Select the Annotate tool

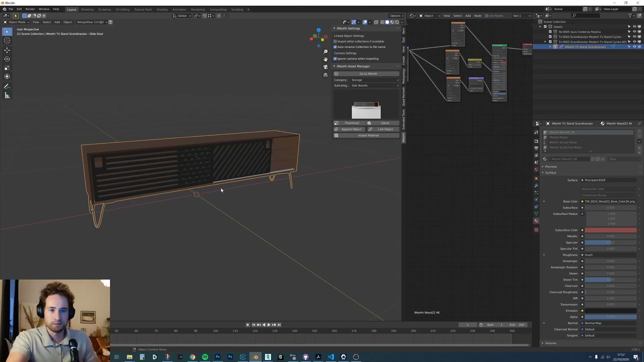point(7,86)
